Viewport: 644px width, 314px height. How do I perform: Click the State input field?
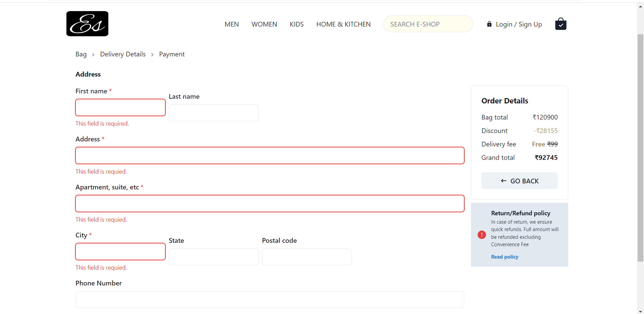[213, 257]
